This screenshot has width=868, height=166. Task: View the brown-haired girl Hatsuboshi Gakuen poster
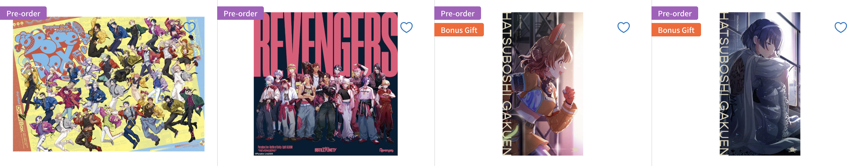point(542,84)
